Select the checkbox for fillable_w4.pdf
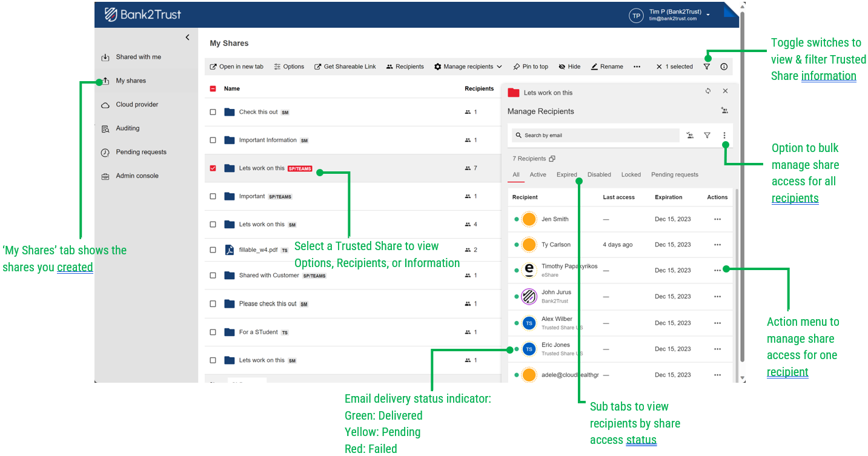Image resolution: width=868 pixels, height=456 pixels. [213, 249]
